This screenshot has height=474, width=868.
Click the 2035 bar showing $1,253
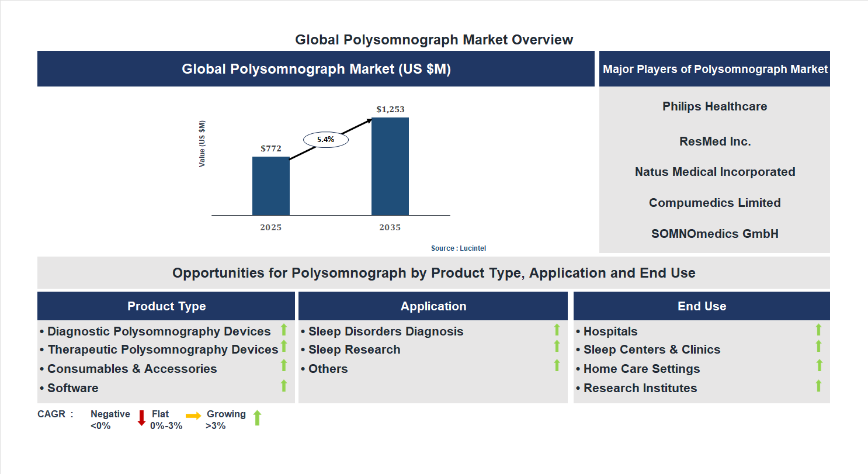click(x=390, y=167)
